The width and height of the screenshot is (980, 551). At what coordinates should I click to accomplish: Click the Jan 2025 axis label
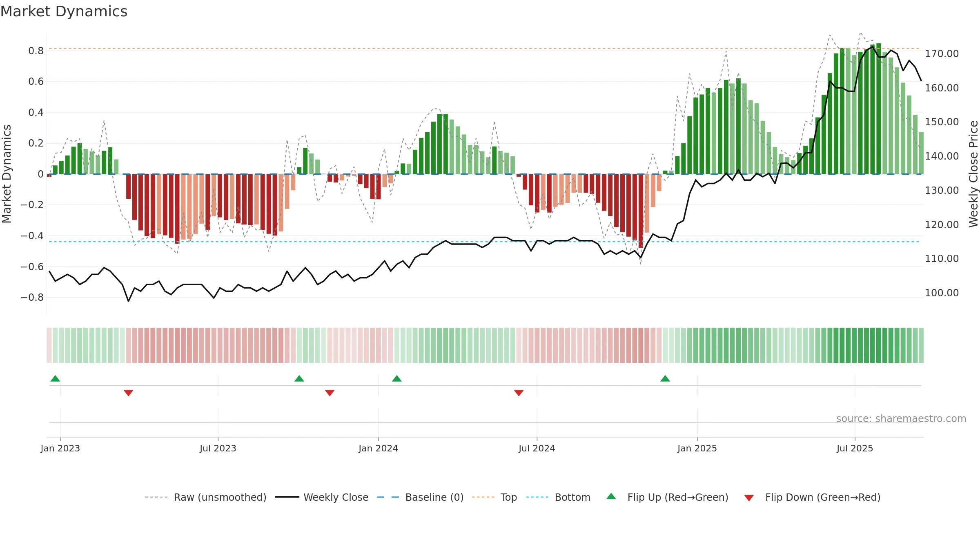697,448
